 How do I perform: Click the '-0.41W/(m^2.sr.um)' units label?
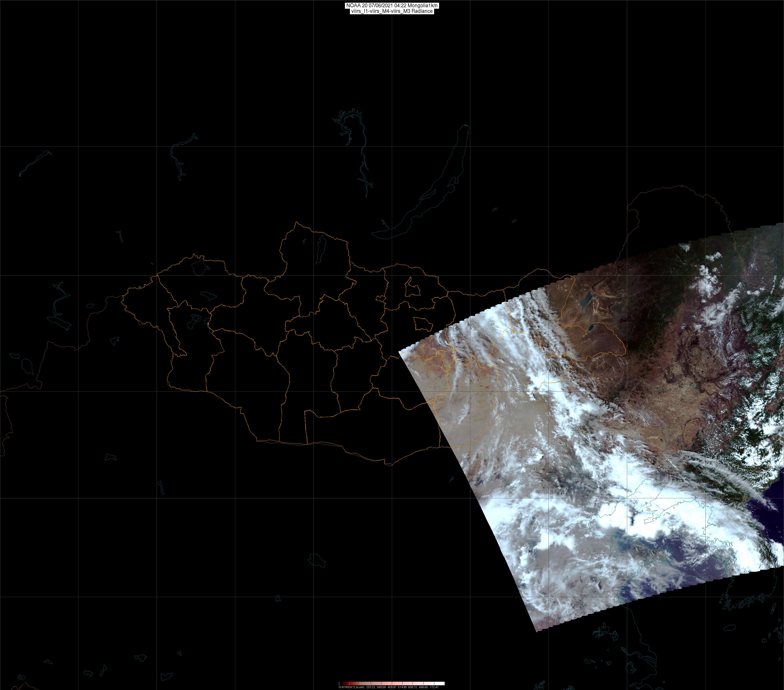click(351, 687)
